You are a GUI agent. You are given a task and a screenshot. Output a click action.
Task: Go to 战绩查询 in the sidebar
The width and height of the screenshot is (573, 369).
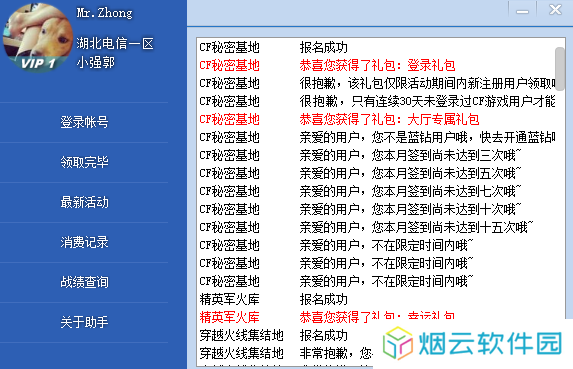pos(84,282)
